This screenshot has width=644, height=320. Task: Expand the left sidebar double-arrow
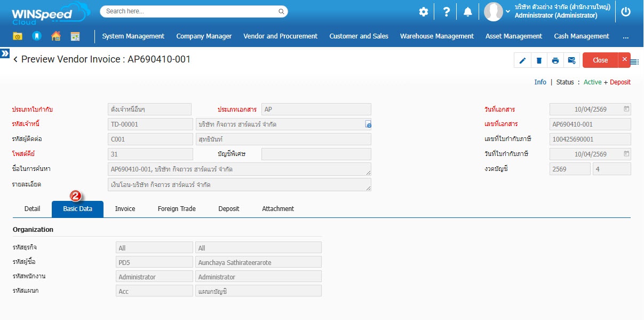5,53
